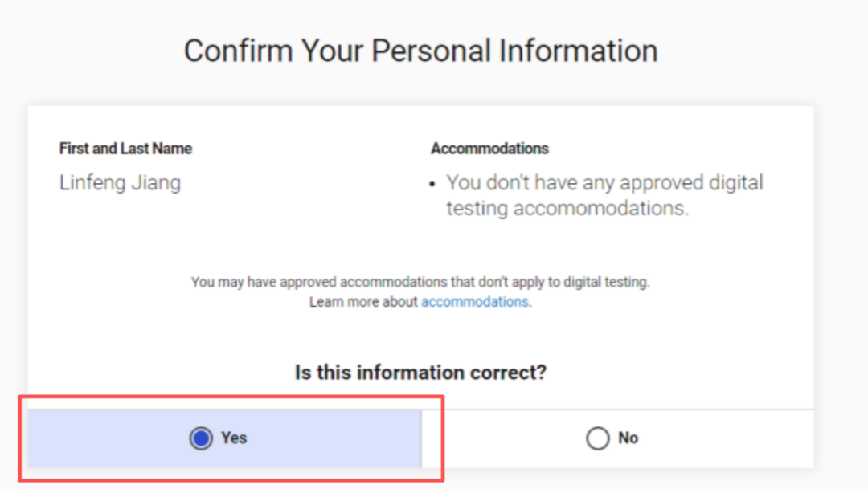The height and width of the screenshot is (489, 868).
Task: Click the word "correct?" in the question
Action: tap(510, 373)
